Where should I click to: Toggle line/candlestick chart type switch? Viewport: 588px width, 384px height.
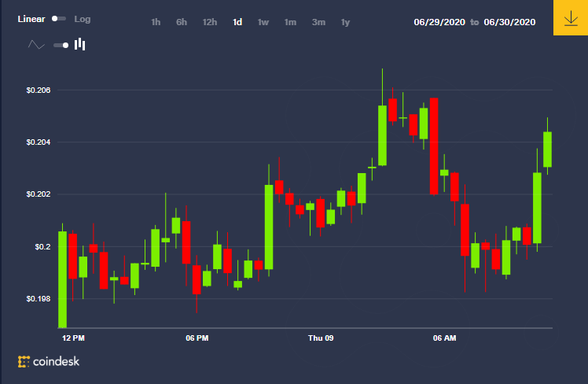(61, 45)
